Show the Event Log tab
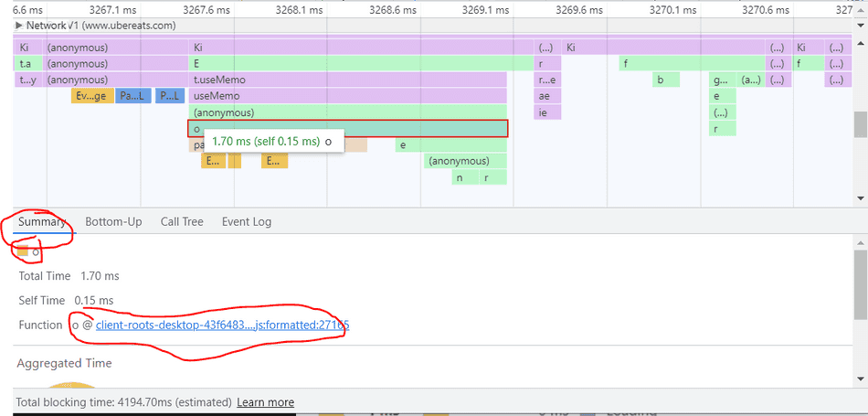 tap(247, 221)
